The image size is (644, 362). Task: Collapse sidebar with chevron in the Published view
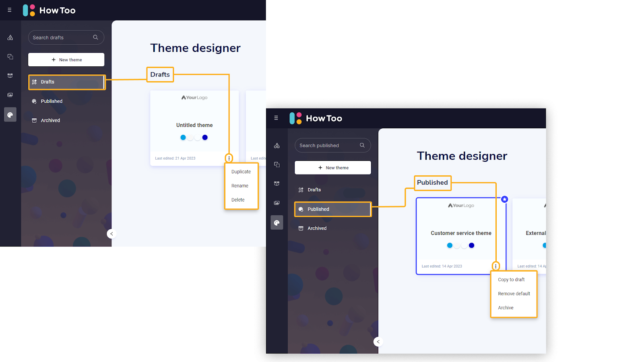(x=378, y=341)
